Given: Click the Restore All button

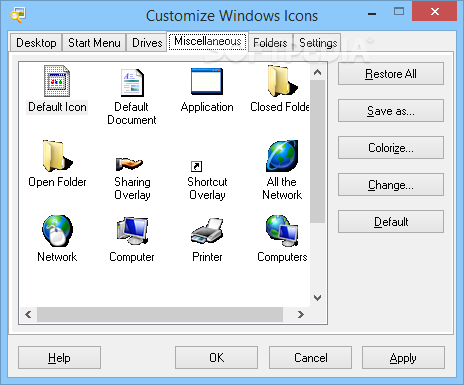Looking at the screenshot, I should 391,74.
